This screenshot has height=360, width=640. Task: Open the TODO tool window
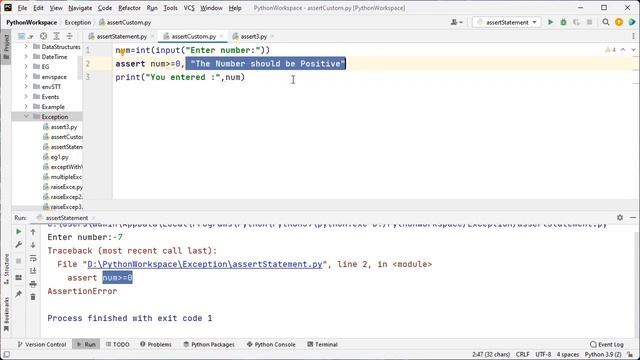coord(118,344)
